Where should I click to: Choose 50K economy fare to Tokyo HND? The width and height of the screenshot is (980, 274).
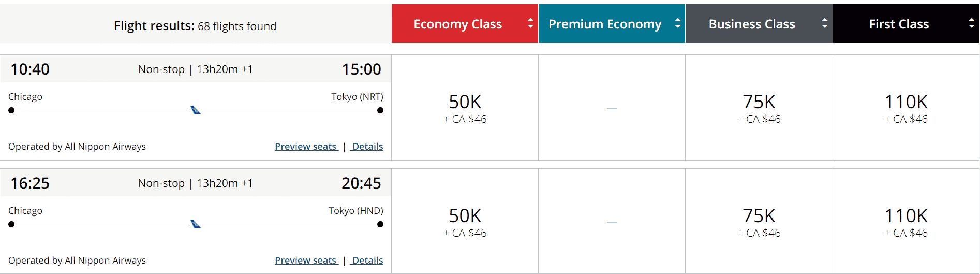click(x=465, y=222)
